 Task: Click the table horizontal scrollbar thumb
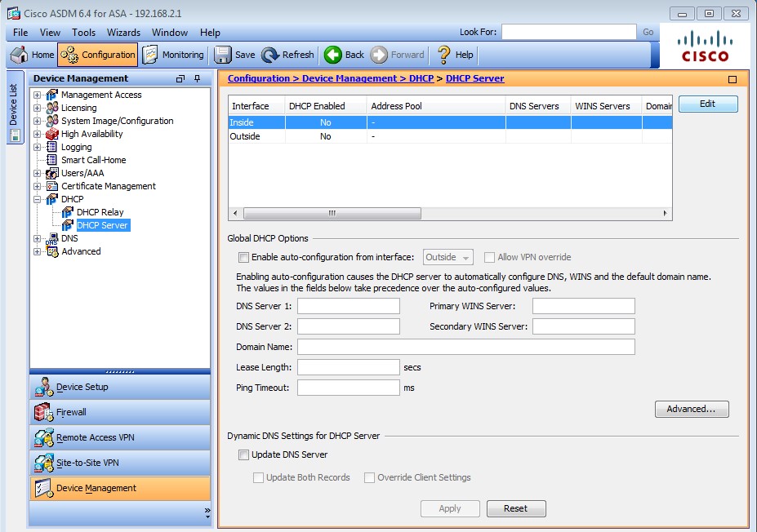[x=332, y=213]
